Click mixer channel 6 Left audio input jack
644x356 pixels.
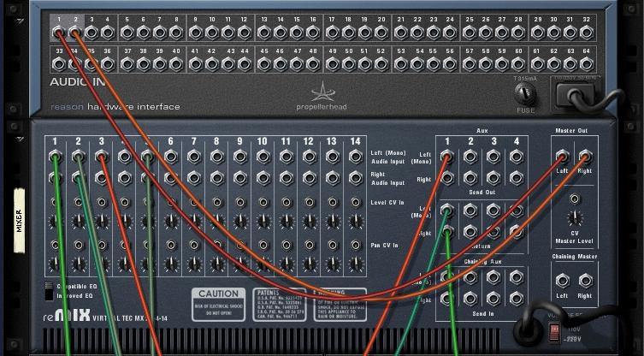171,157
